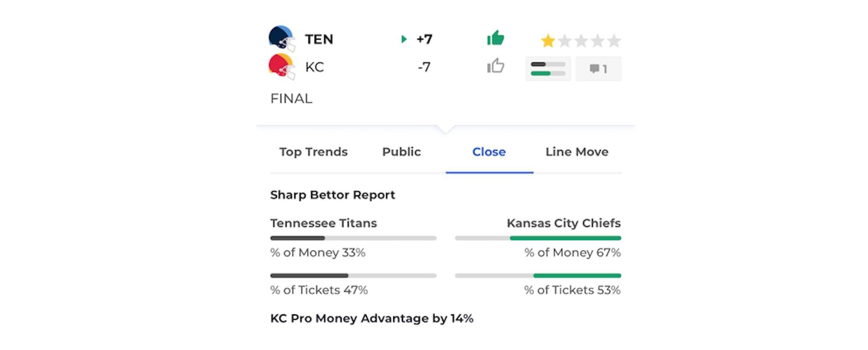Click the green arrow beside +7
The height and width of the screenshot is (350, 868).
click(x=404, y=39)
